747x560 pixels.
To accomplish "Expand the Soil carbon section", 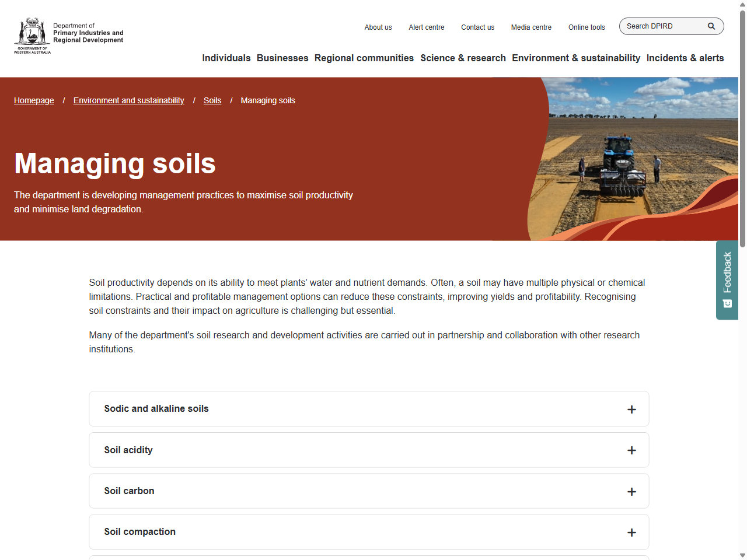I will pos(369,491).
